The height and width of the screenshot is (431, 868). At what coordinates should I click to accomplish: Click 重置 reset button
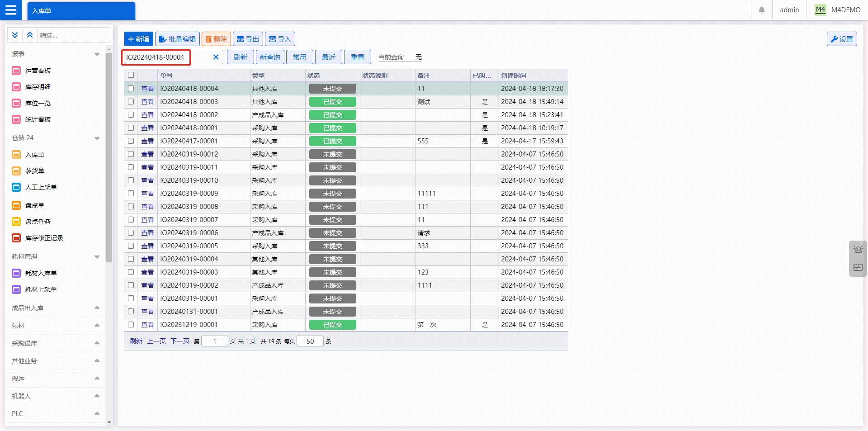tap(358, 57)
